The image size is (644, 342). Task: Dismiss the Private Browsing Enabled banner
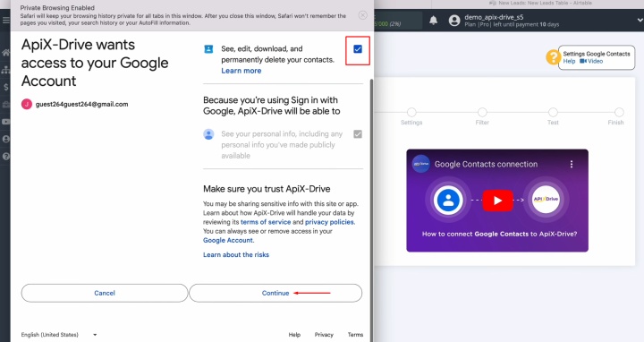click(x=362, y=15)
